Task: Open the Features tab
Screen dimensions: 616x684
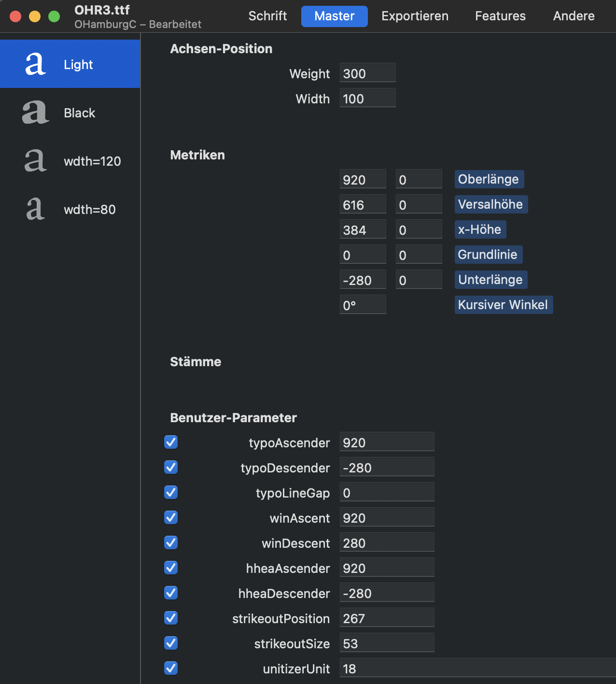Action: click(500, 16)
